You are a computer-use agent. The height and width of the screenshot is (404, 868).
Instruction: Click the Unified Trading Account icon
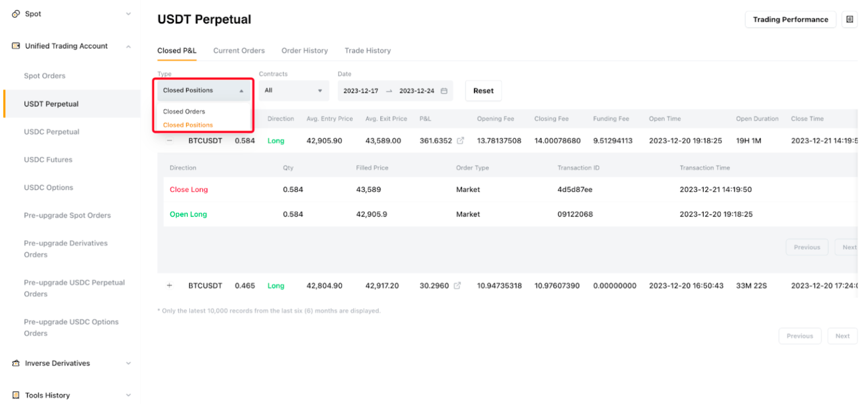point(16,46)
